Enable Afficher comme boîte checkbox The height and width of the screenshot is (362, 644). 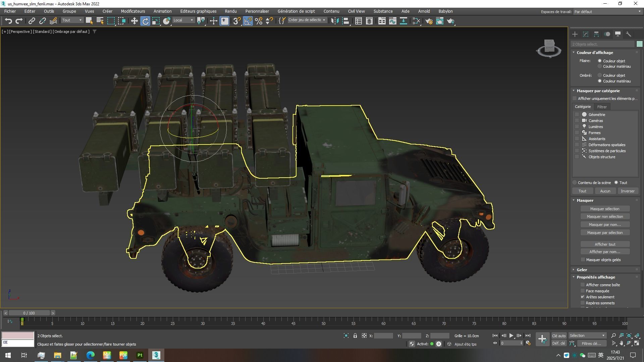[583, 285]
